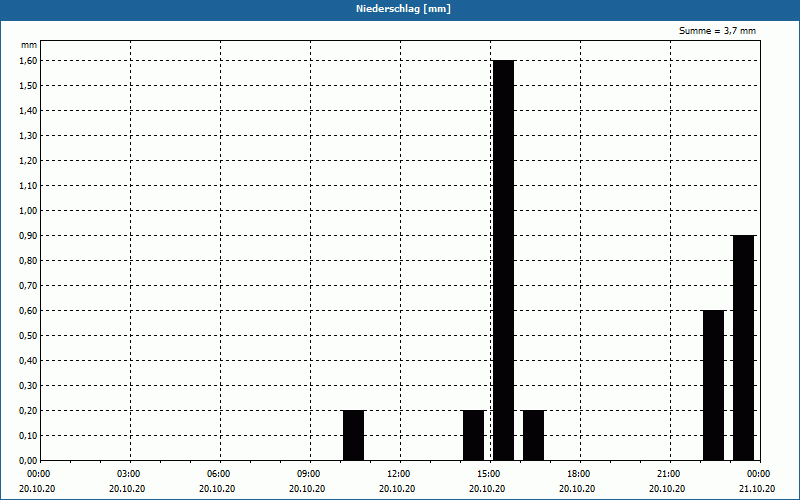Click the 0,40 y-axis label
Image resolution: width=800 pixels, height=500 pixels.
click(x=28, y=361)
